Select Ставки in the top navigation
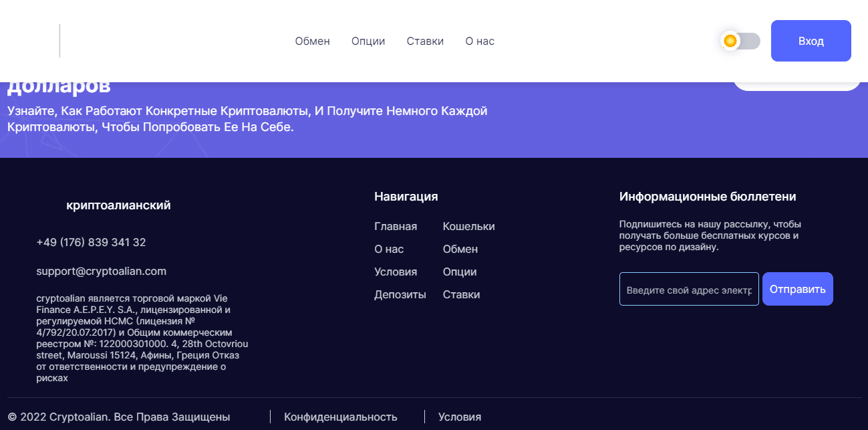 [x=425, y=41]
